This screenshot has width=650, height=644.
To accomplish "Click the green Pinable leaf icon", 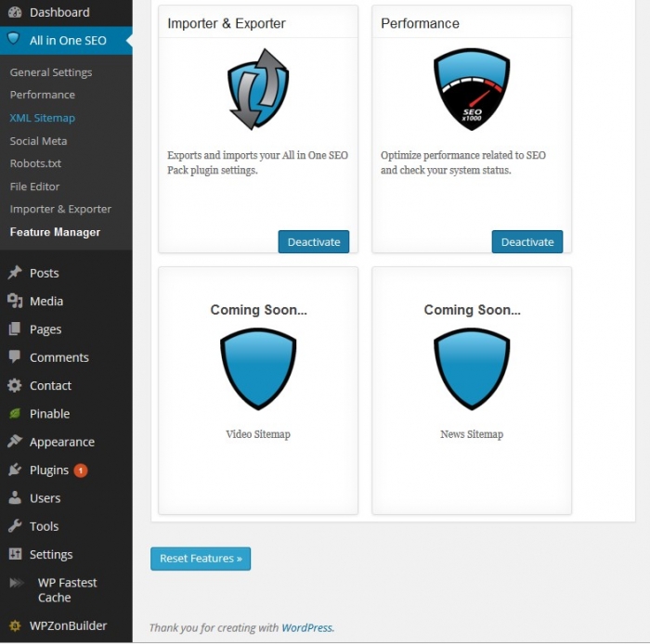I will 15,413.
